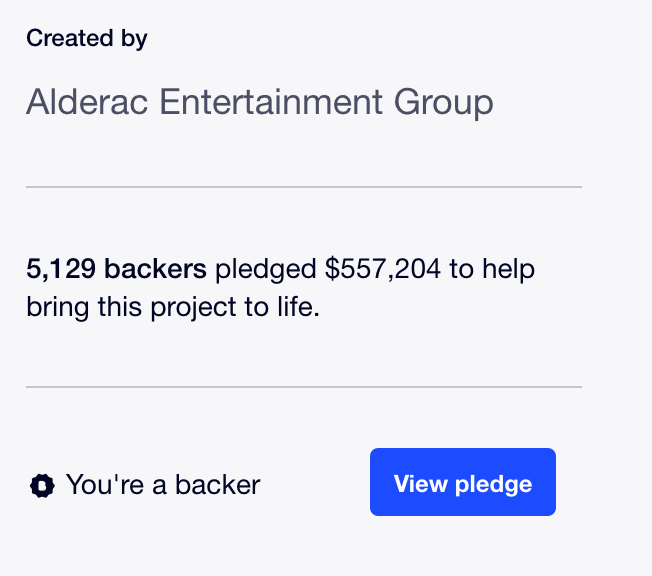The height and width of the screenshot is (576, 652).
Task: Click the "Created by" heading
Action: pos(86,39)
